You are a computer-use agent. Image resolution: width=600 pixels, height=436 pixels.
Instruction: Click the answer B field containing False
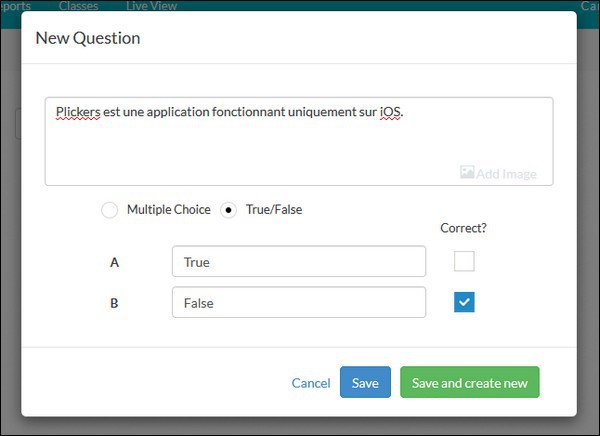298,303
